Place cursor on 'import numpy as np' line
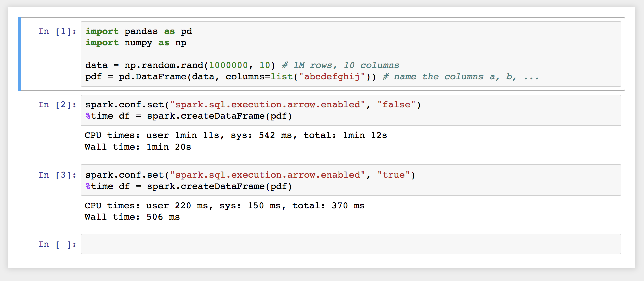The height and width of the screenshot is (281, 644). coord(136,43)
